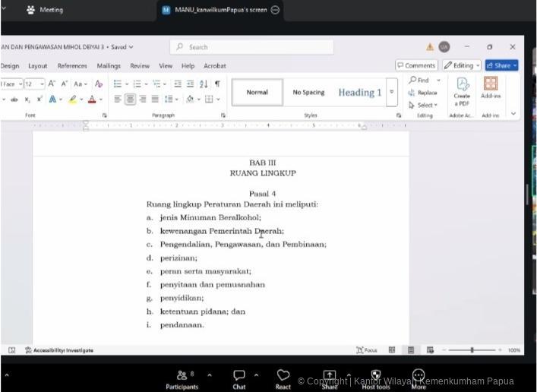The width and height of the screenshot is (537, 392).
Task: Click the Clear All Formatting icon
Action: click(99, 84)
